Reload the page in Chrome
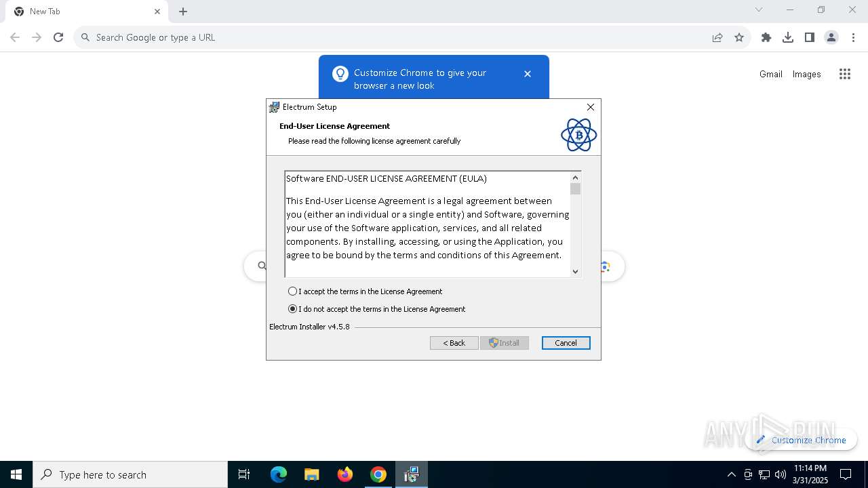This screenshot has width=868, height=488. pyautogui.click(x=58, y=37)
